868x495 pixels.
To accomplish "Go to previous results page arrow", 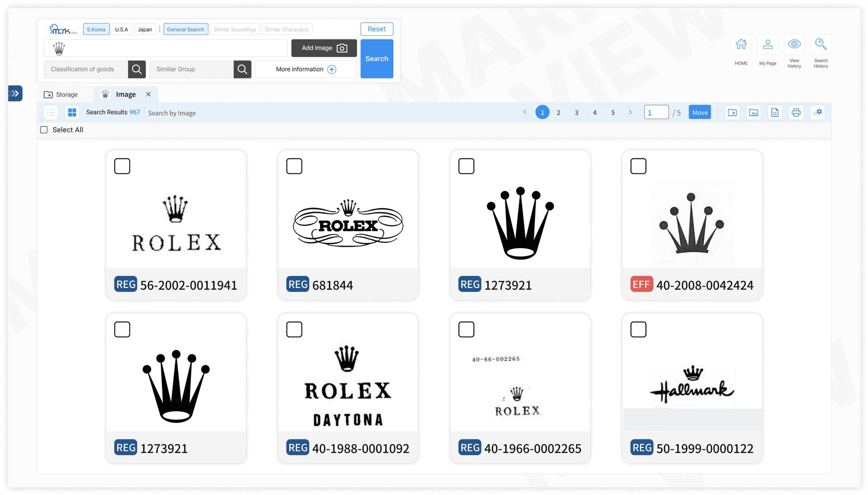I will [525, 112].
